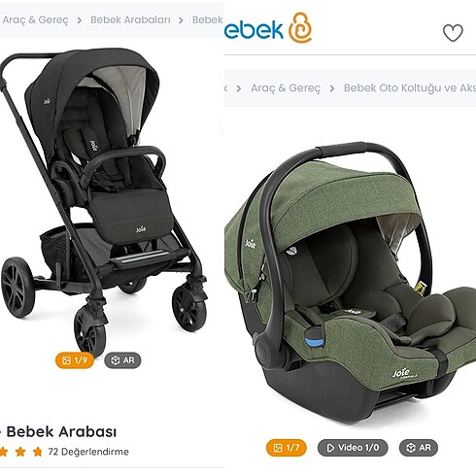Screen dimensions: 476x476
Task: Go to Bebek Arabaları breadcrumb
Action: pyautogui.click(x=130, y=19)
